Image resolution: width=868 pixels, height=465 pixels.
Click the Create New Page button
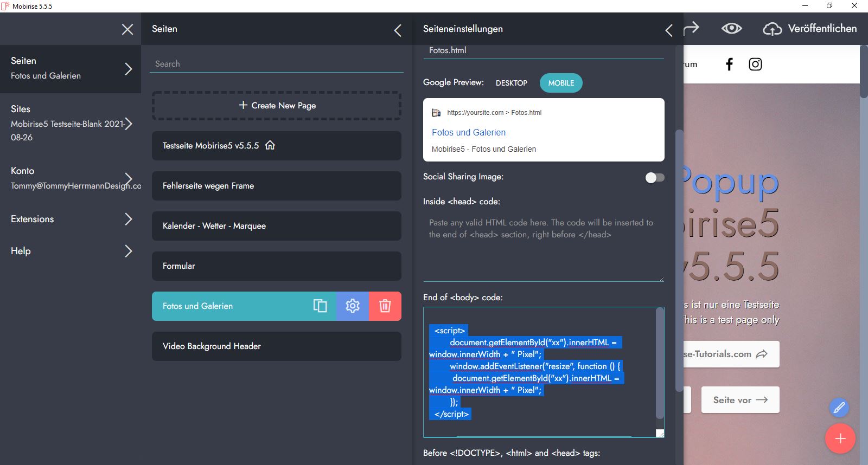coord(277,106)
